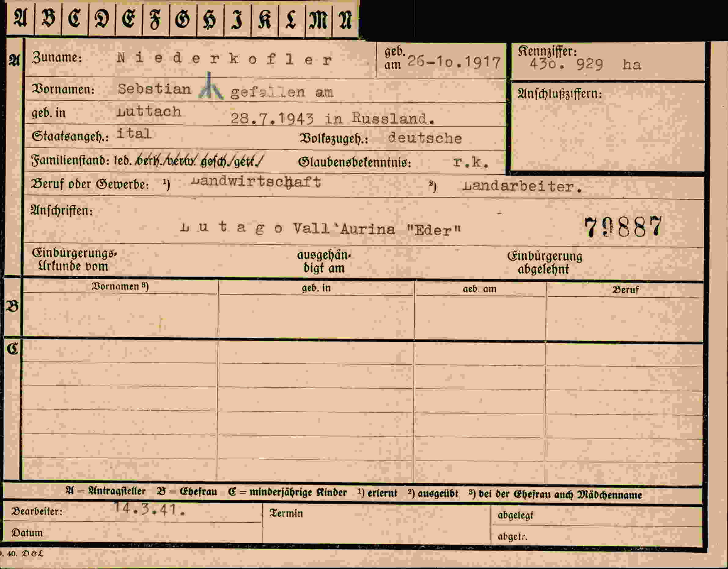Select the typed first name 'Sebstian'
The image size is (728, 569).
coord(154,89)
